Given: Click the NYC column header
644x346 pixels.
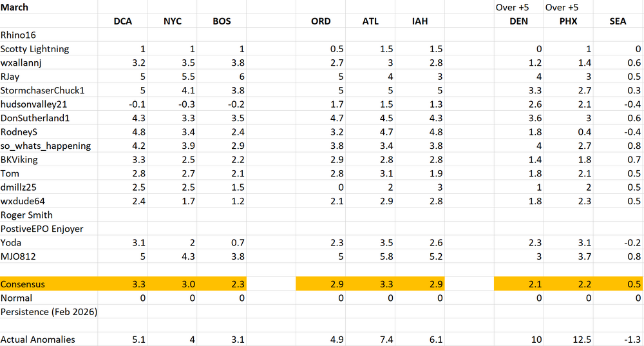Looking at the screenshot, I should coord(173,21).
